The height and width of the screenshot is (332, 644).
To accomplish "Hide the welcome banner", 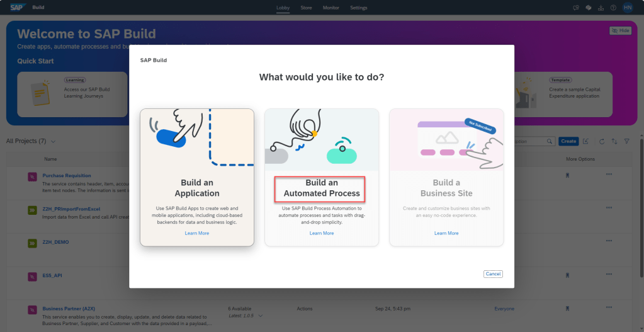I will 620,30.
